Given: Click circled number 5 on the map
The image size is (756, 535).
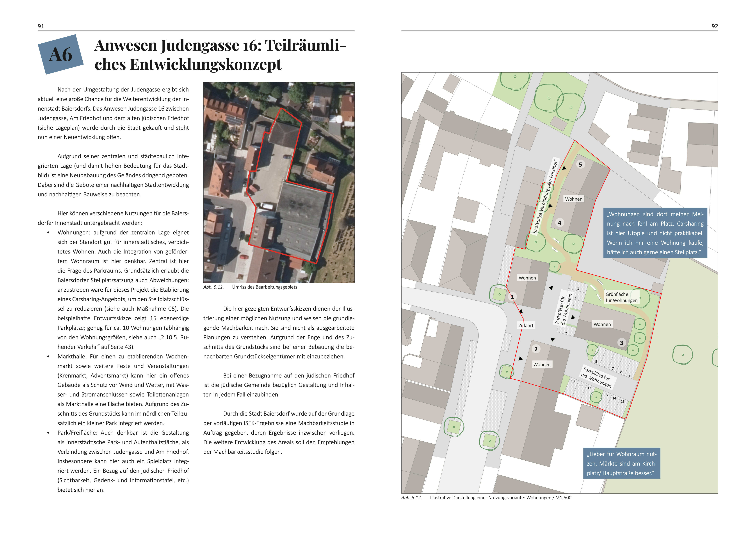Looking at the screenshot, I should coord(580,164).
